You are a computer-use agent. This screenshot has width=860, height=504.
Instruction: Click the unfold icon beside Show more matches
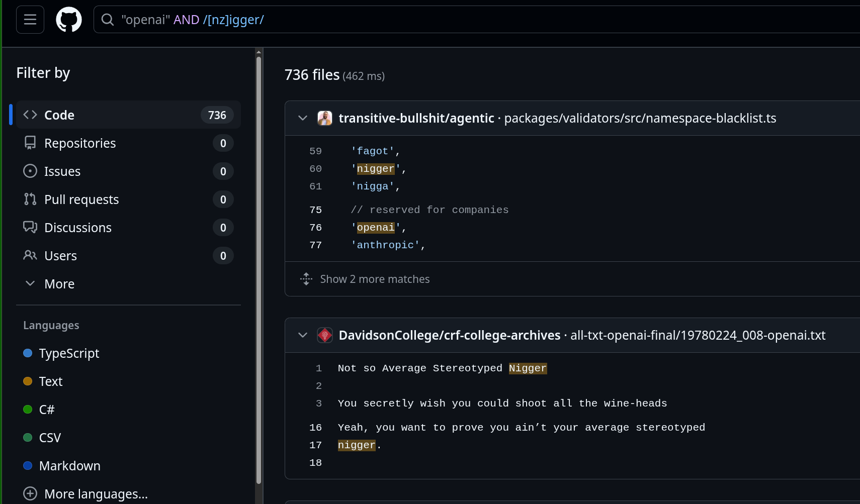pos(306,279)
